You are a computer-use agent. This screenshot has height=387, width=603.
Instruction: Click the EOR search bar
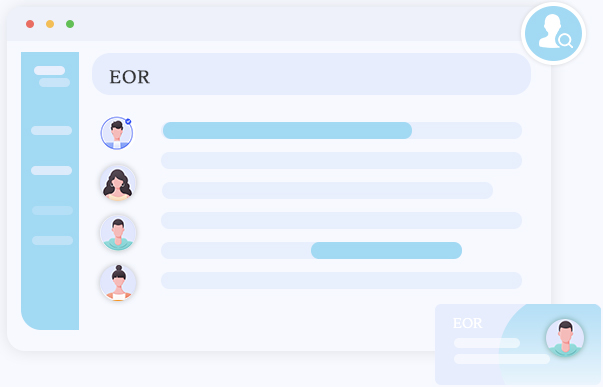311,74
